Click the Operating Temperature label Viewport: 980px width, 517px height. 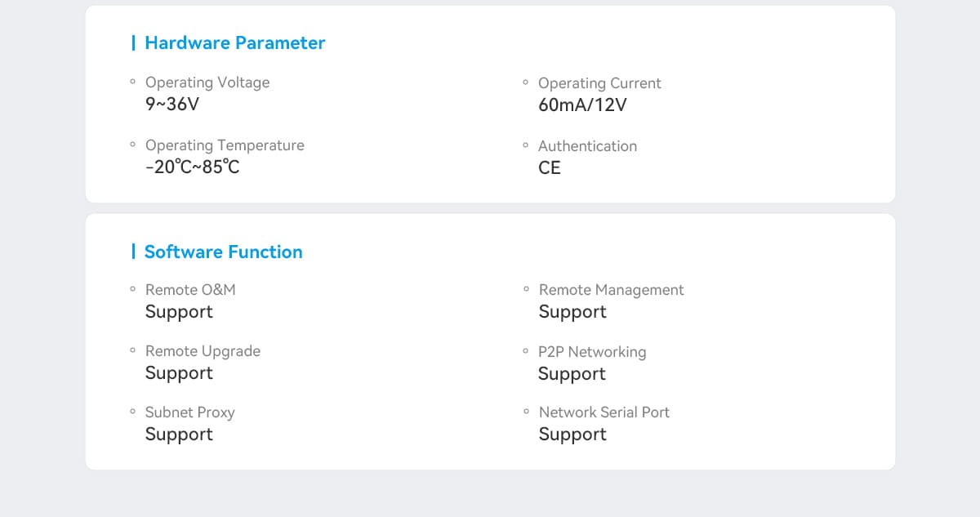pos(225,145)
